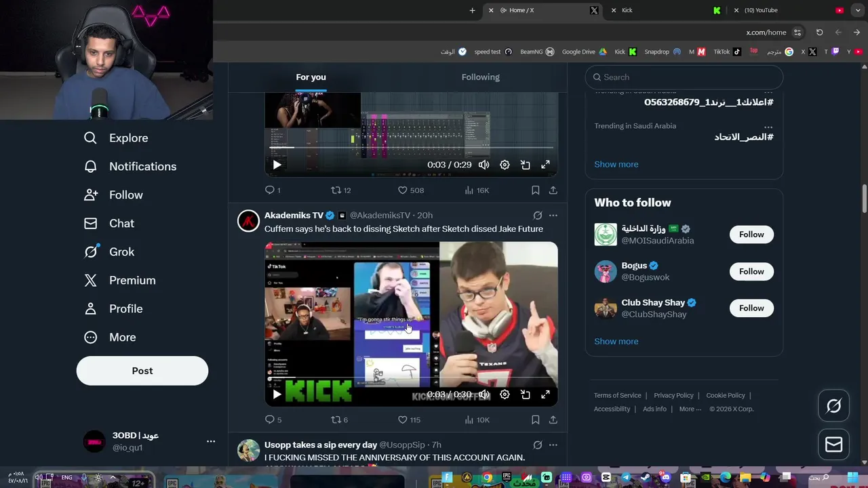Like the Akademiks TV post with 115 likes
The width and height of the screenshot is (868, 488).
coord(409,420)
